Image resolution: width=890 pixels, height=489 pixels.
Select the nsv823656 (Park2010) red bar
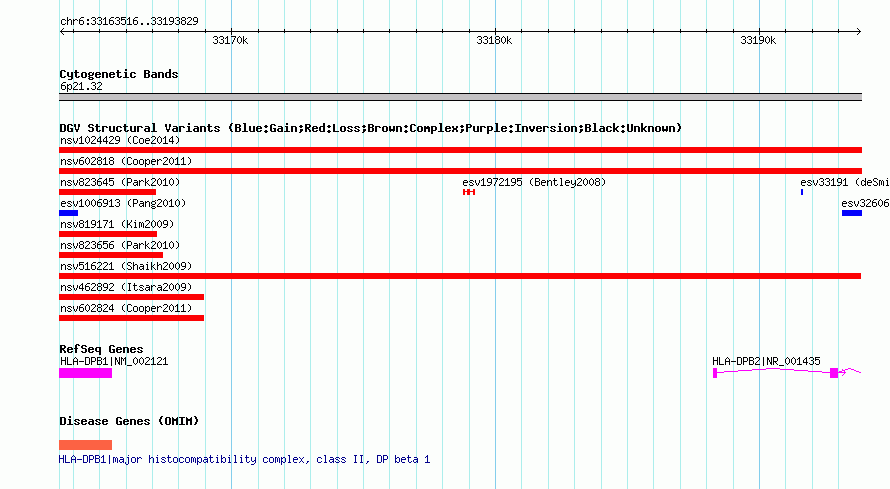pos(111,255)
